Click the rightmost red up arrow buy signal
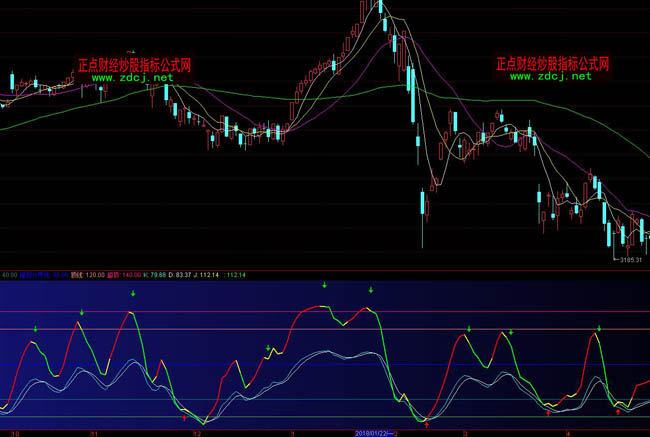 (x=618, y=411)
